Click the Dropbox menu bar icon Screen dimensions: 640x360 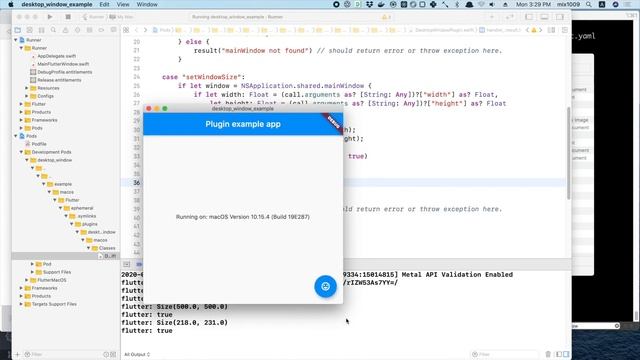369,4
